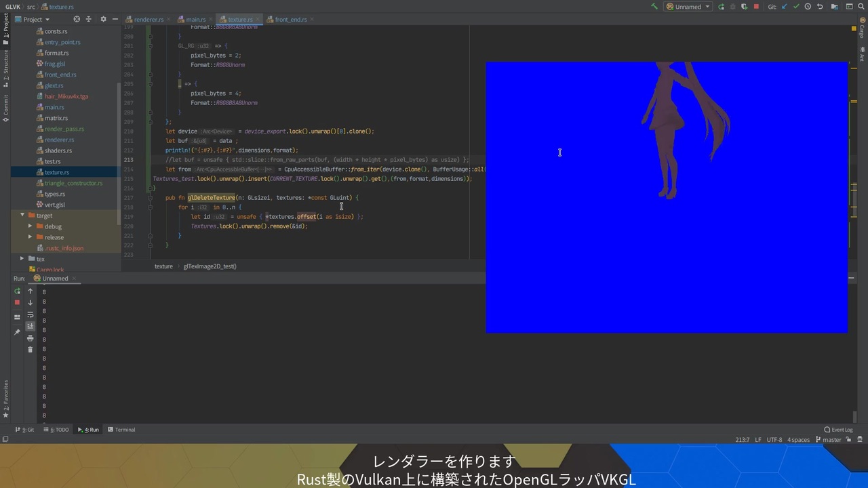This screenshot has width=868, height=488.
Task: Toggle scroll to end in Run console
Action: (30, 327)
